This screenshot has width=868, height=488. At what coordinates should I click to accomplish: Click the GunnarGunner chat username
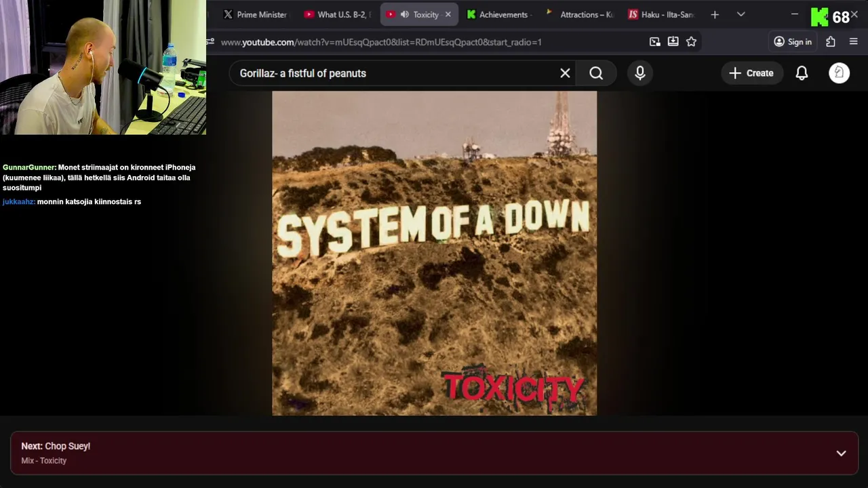point(29,167)
